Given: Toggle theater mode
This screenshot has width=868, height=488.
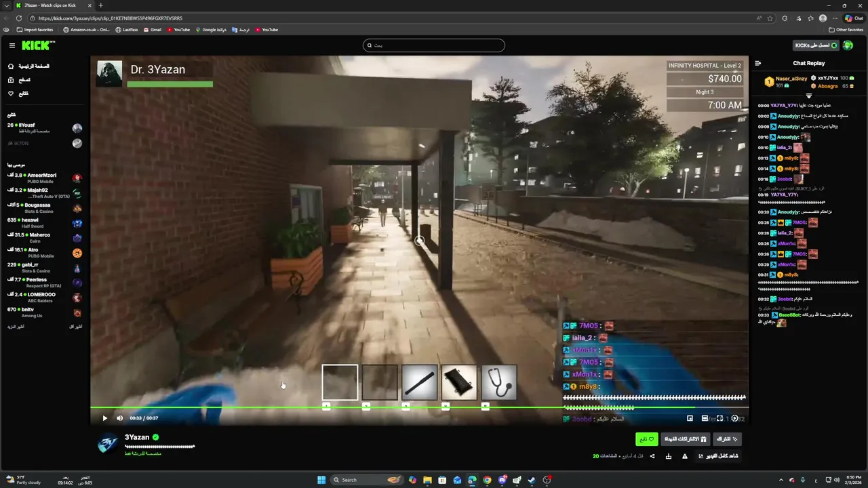Looking at the screenshot, I should point(705,418).
